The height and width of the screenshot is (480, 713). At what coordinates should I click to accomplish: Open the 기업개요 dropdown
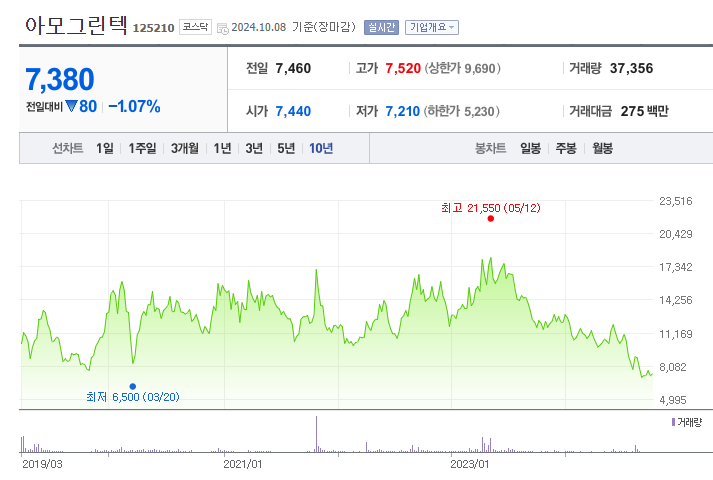(x=432, y=27)
